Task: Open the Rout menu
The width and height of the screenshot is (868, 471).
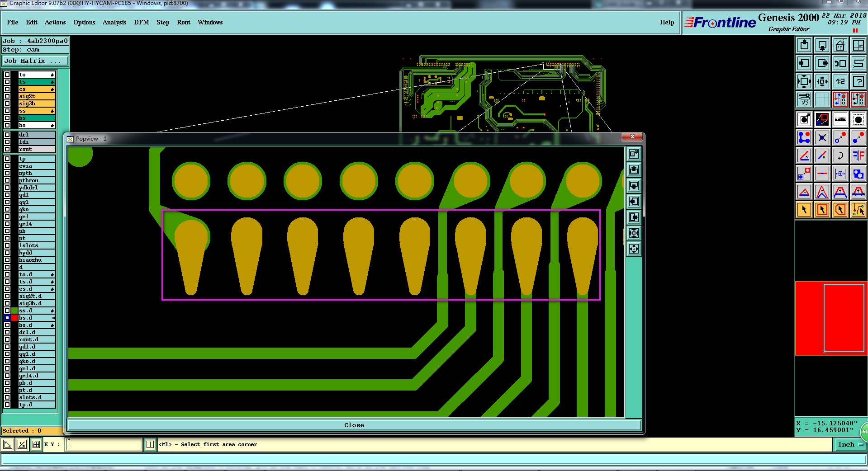Action: pyautogui.click(x=184, y=22)
